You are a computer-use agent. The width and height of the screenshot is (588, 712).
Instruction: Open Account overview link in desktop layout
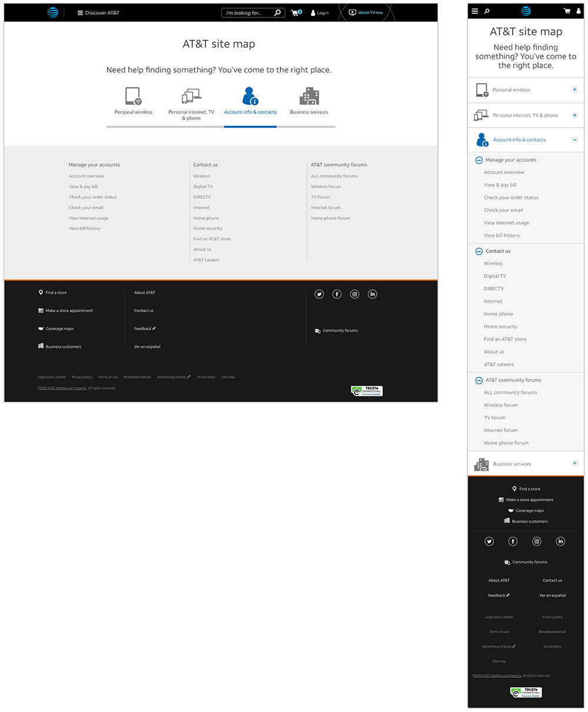coord(86,176)
